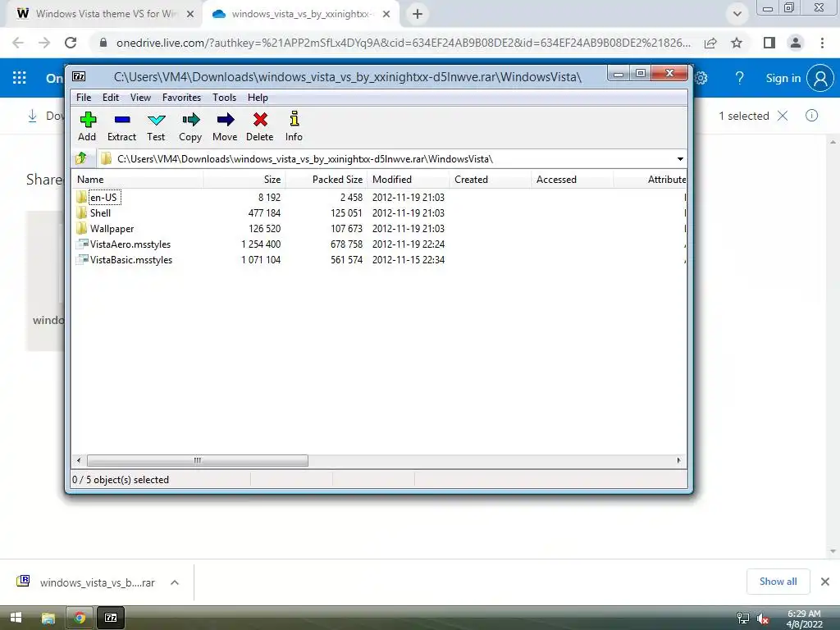Open the OneDrive app launcher grid
This screenshot has height=630, width=840.
click(x=20, y=78)
